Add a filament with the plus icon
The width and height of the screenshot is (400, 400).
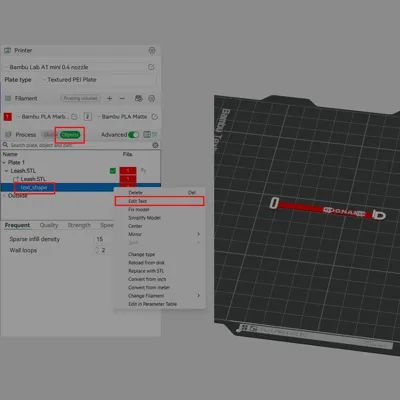pos(109,98)
